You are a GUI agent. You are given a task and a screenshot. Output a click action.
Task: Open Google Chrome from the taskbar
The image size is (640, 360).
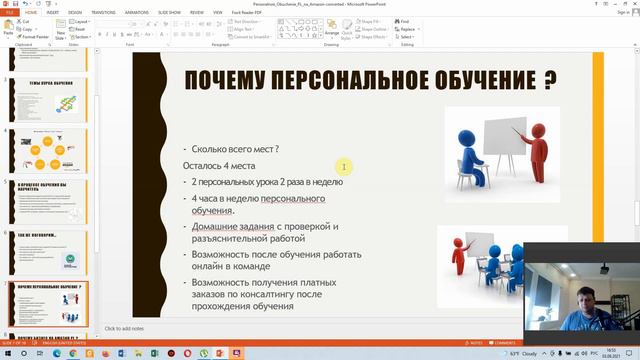(x=73, y=353)
